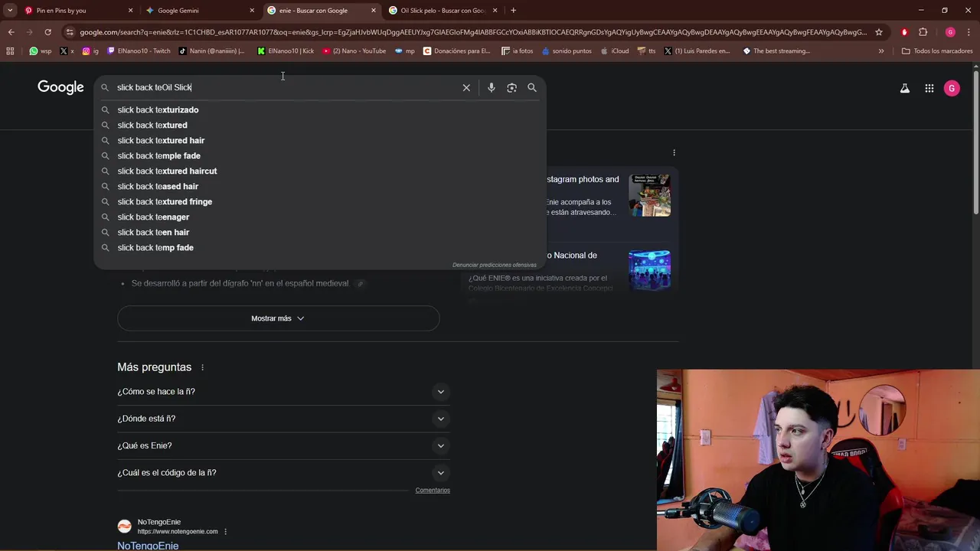This screenshot has height=551, width=980.
Task: Go back with the browser back arrow
Action: pos(11,32)
